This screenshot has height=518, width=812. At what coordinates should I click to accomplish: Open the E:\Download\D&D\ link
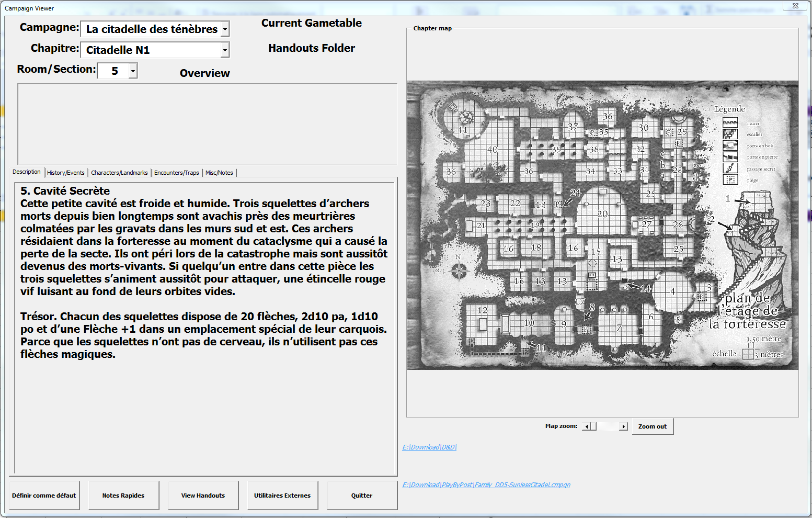[429, 447]
